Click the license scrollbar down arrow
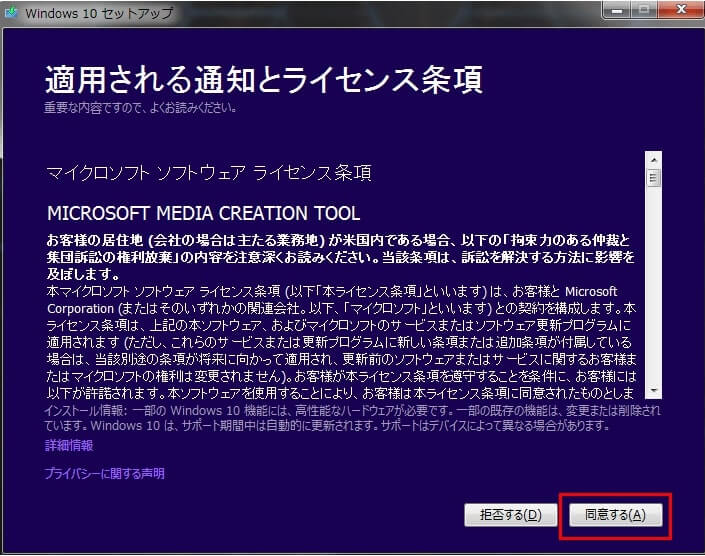The width and height of the screenshot is (705, 556). (x=654, y=390)
